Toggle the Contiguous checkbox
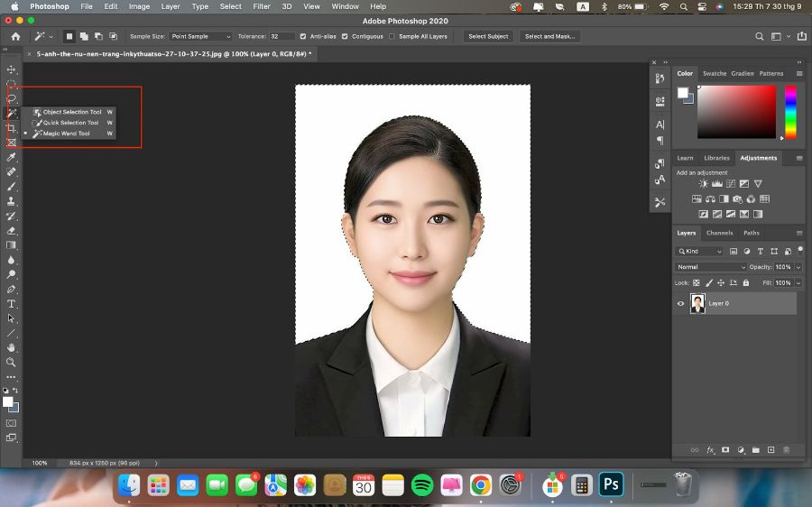Screen dimensions: 812x507 (x=345, y=36)
